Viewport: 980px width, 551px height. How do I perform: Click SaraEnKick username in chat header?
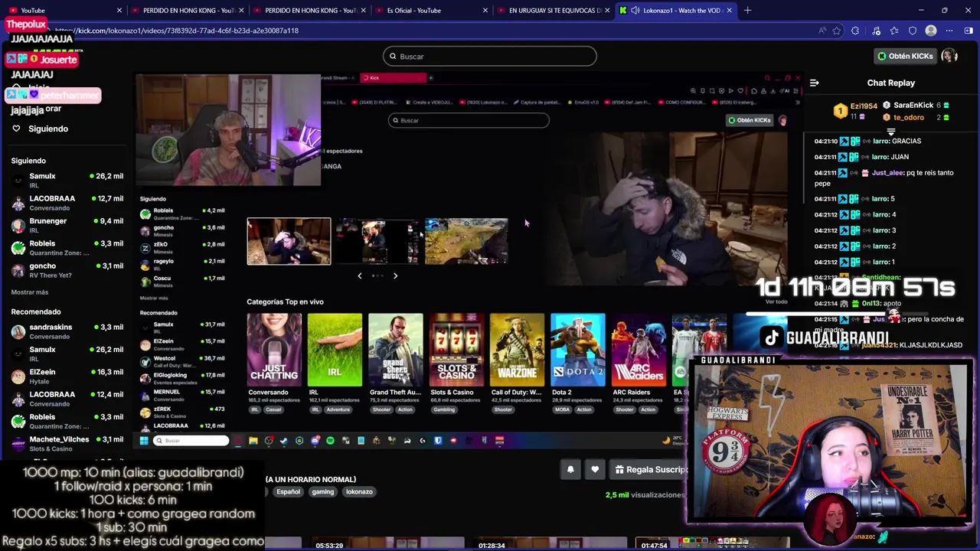913,105
